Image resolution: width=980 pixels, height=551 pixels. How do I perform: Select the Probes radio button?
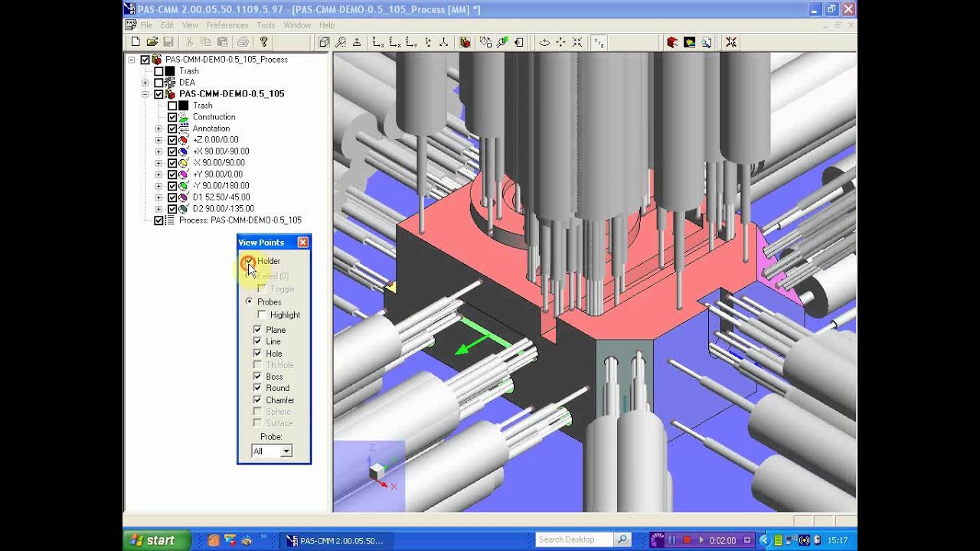pyautogui.click(x=249, y=302)
